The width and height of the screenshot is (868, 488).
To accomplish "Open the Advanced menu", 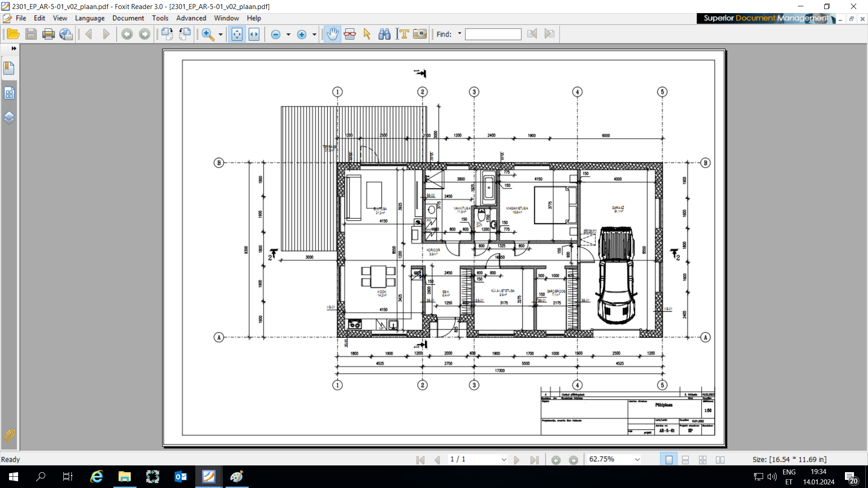I will pyautogui.click(x=191, y=18).
